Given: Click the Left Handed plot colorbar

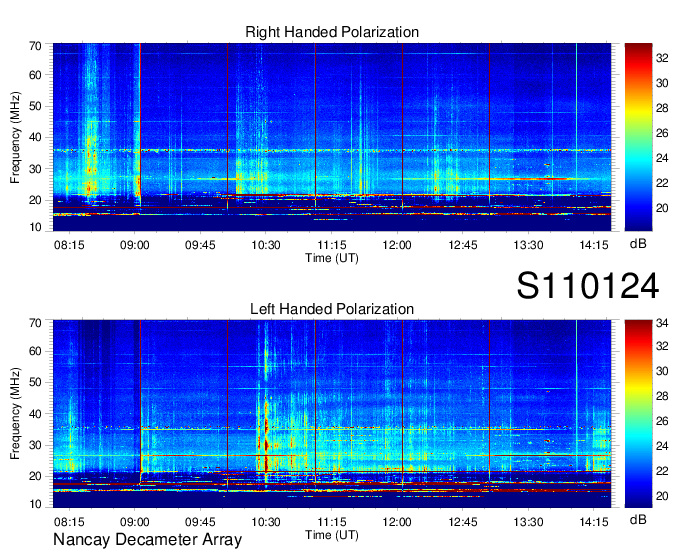Looking at the screenshot, I should [638, 414].
